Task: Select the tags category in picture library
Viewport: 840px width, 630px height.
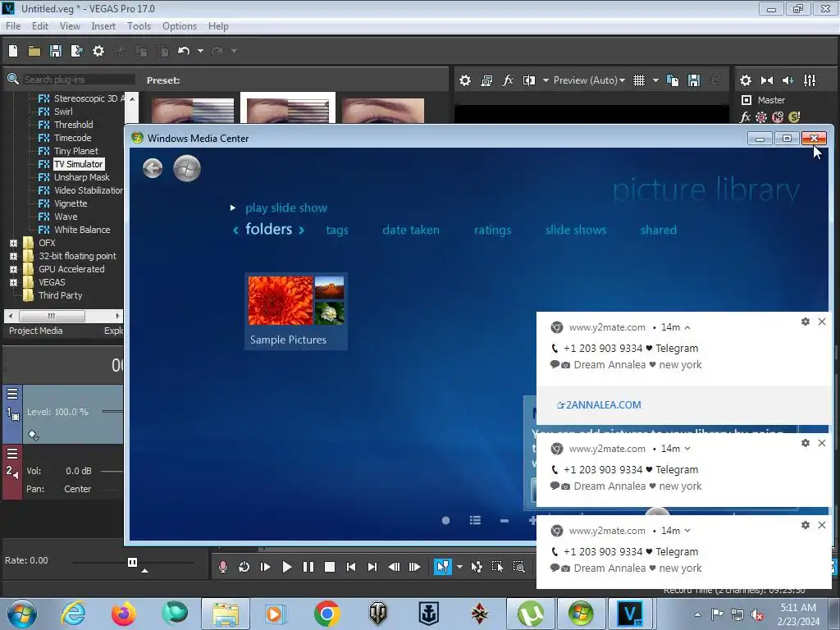Action: [337, 230]
